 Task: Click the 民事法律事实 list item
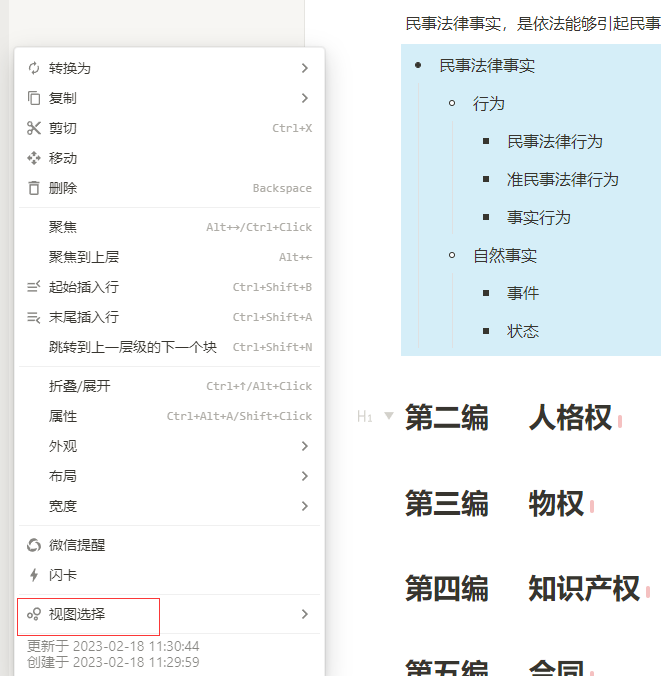coord(487,66)
